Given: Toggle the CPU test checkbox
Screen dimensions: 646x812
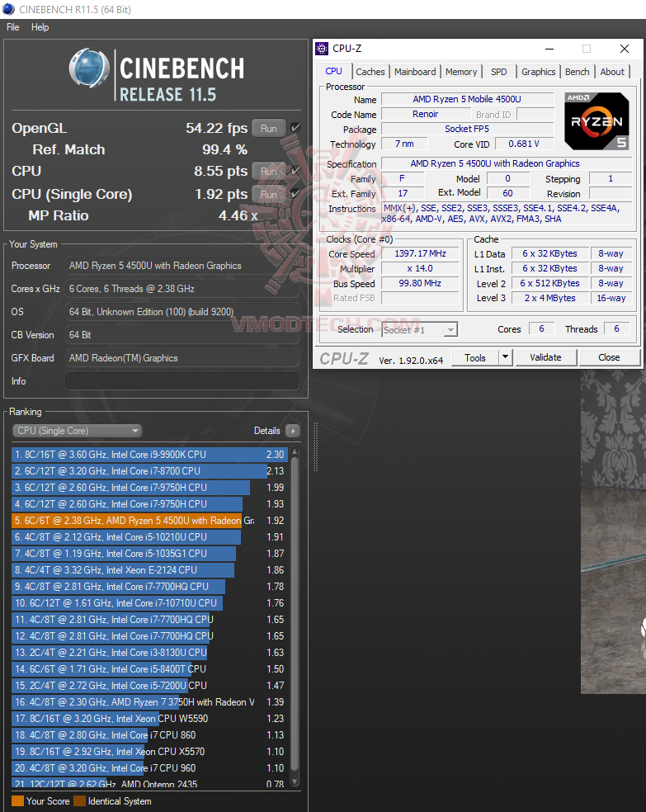Looking at the screenshot, I should pos(295,170).
